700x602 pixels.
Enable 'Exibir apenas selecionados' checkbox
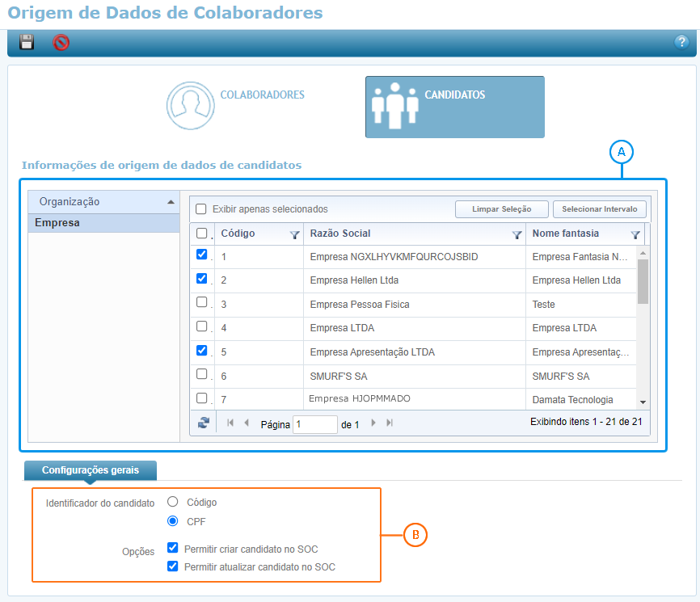click(x=201, y=208)
